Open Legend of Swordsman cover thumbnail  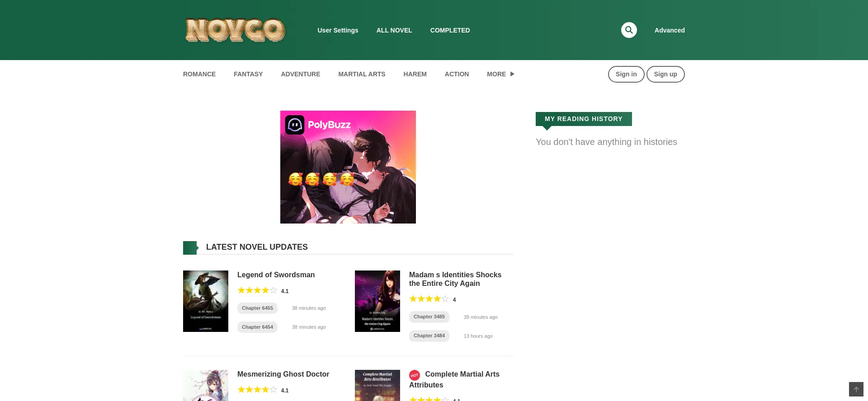tap(206, 301)
